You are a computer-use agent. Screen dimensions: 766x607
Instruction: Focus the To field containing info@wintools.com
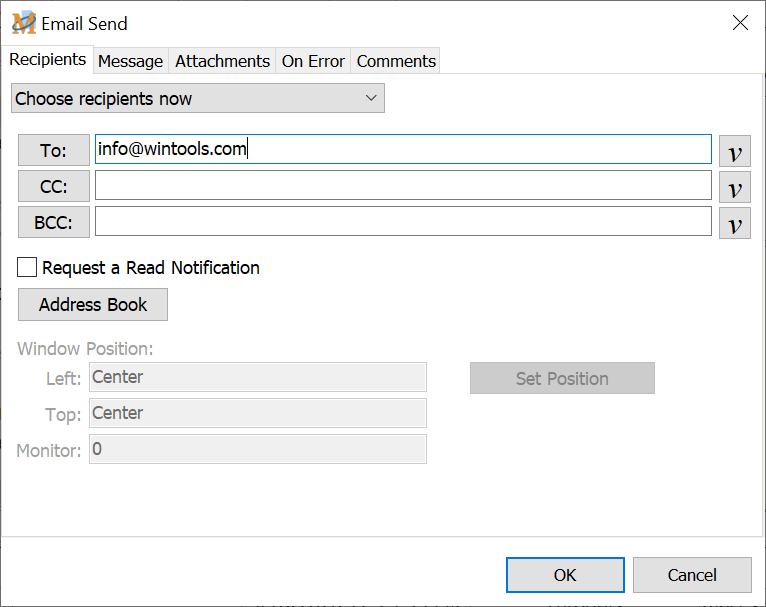click(x=403, y=150)
